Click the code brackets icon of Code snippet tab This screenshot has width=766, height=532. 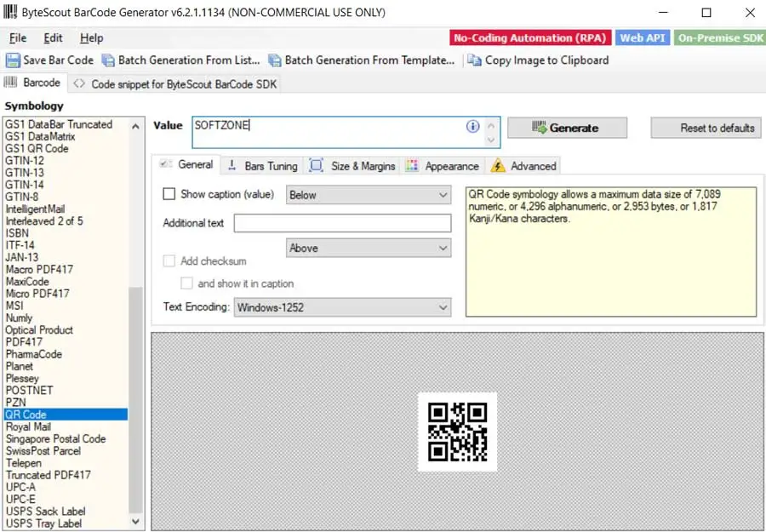pos(79,83)
